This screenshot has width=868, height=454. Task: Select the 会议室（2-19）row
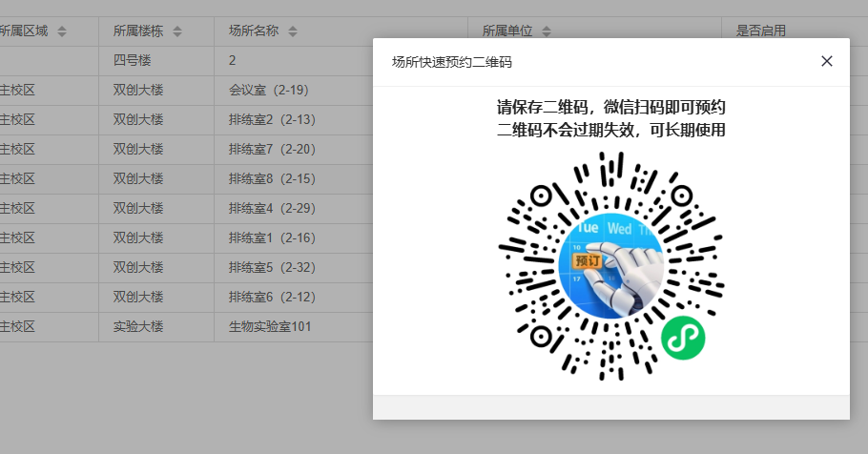[268, 91]
